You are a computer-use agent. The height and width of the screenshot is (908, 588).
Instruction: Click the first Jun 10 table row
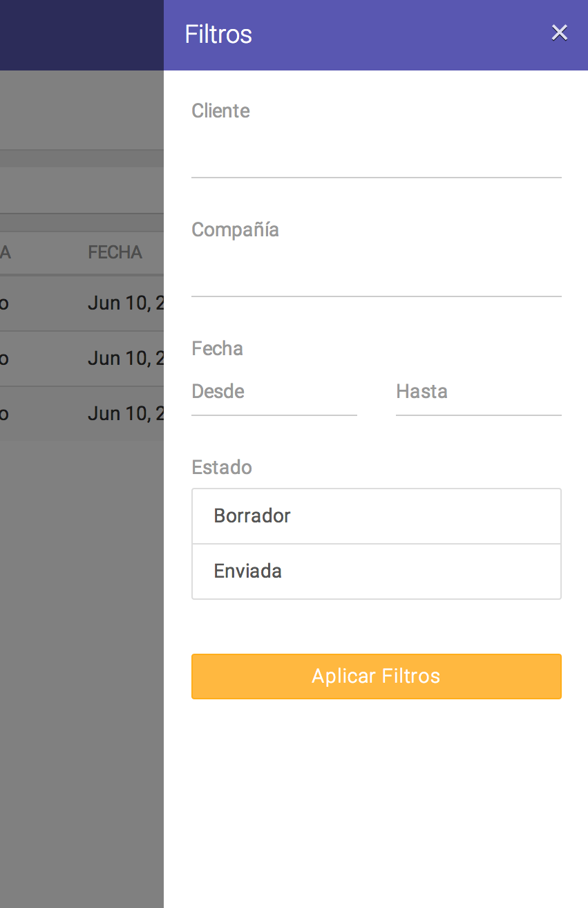coord(82,303)
